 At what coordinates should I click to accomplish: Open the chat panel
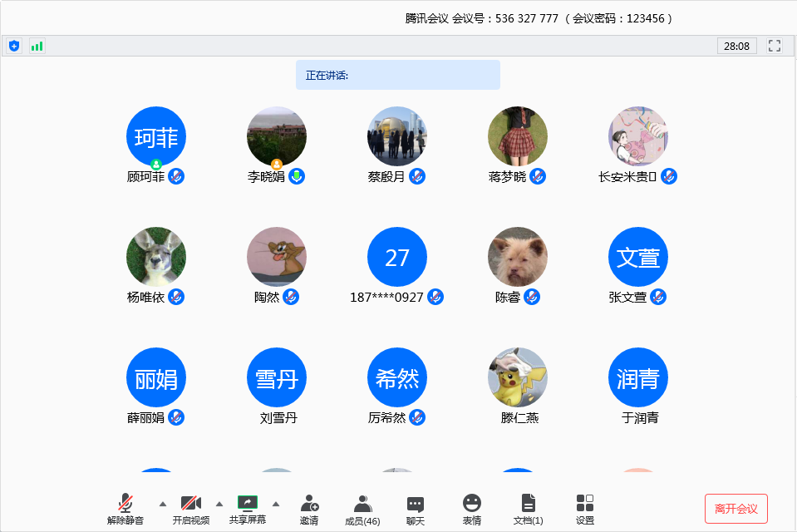coord(416,508)
